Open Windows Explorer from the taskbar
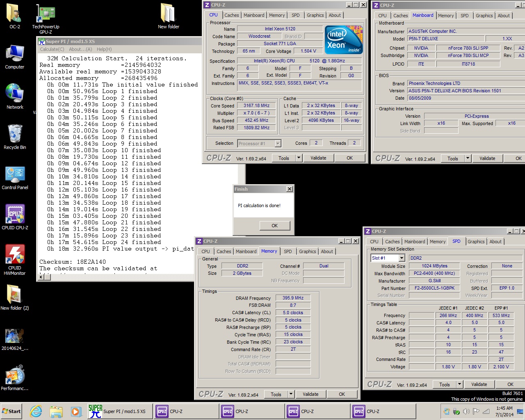The height and width of the screenshot is (420, 525). coord(56,411)
